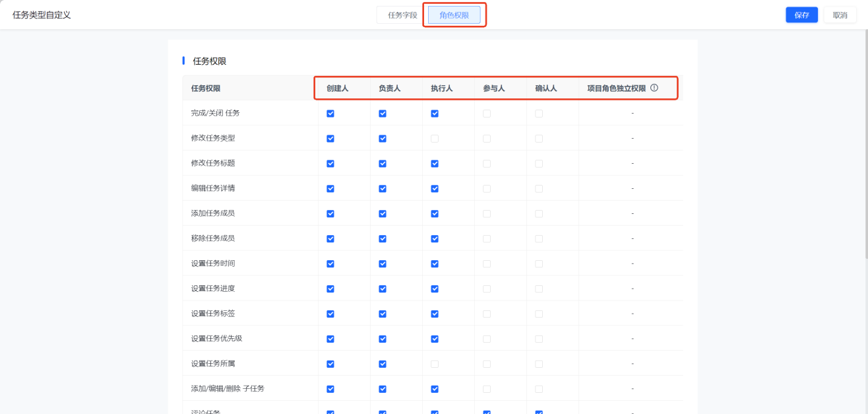The height and width of the screenshot is (414, 868).
Task: Uncheck 负责人 for 添加/编辑/删除 子任务
Action: pos(383,389)
